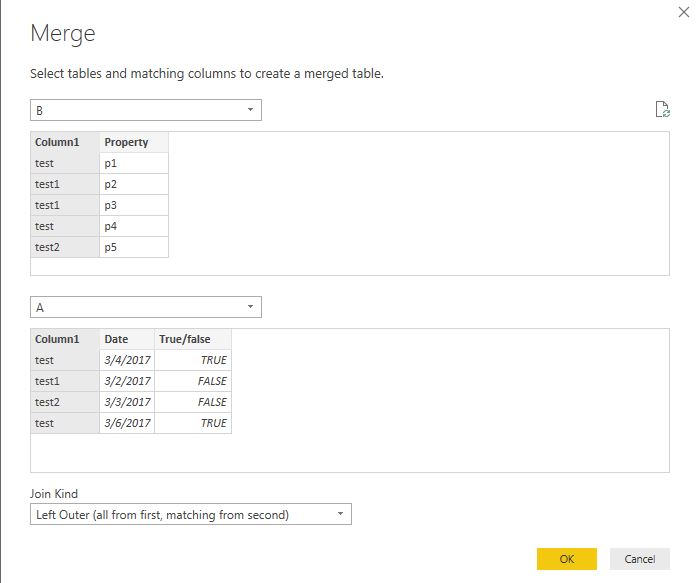Click cell p4 in the Property column

(x=134, y=226)
